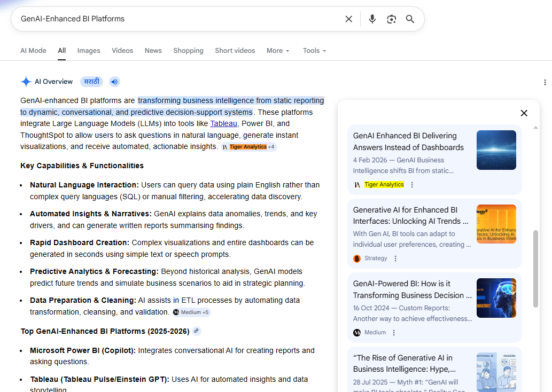Click thumbnail of Rise of Generative AI article
The image size is (552, 392).
[x=496, y=372]
